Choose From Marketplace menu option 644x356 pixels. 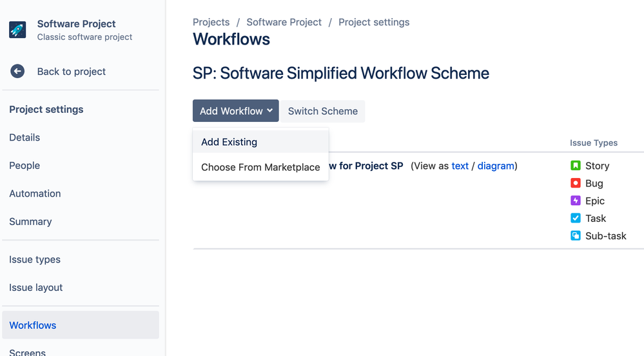pyautogui.click(x=260, y=167)
